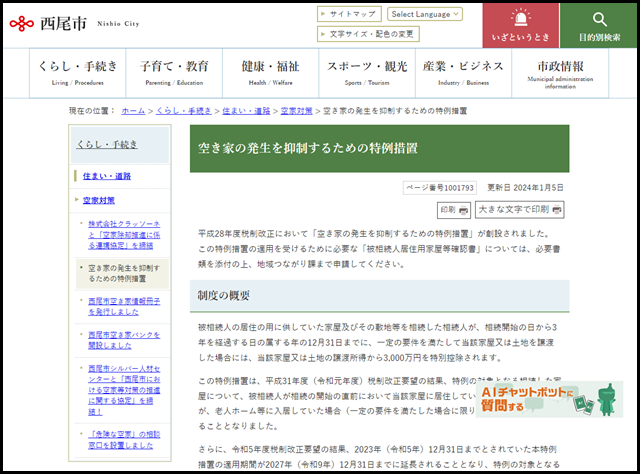Open 市政情報 navigation menu
The height and width of the screenshot is (474, 640).
click(x=560, y=73)
